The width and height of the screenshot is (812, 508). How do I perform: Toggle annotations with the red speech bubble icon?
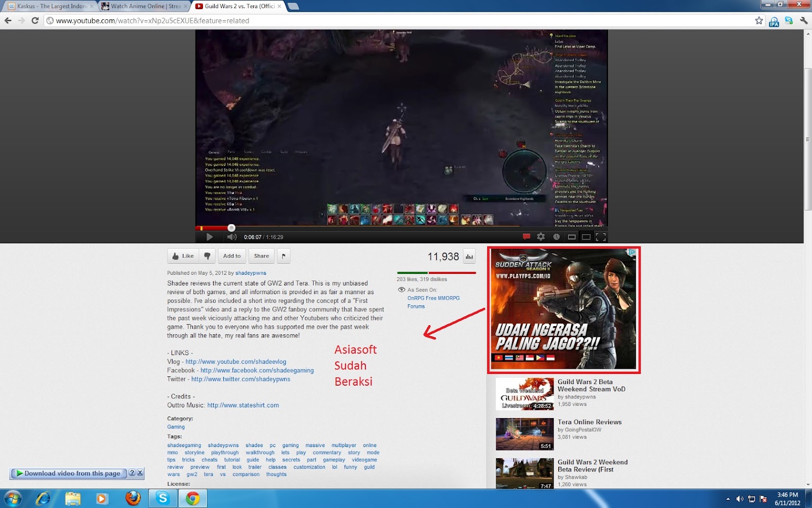click(526, 237)
